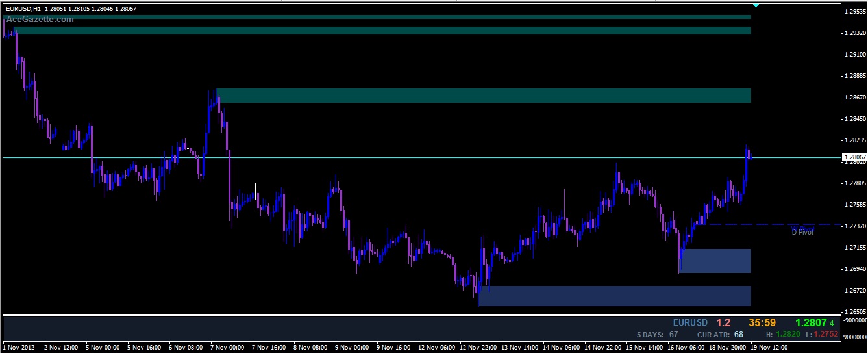Click price axis label 1.28450
868x353 pixels.
click(854, 119)
